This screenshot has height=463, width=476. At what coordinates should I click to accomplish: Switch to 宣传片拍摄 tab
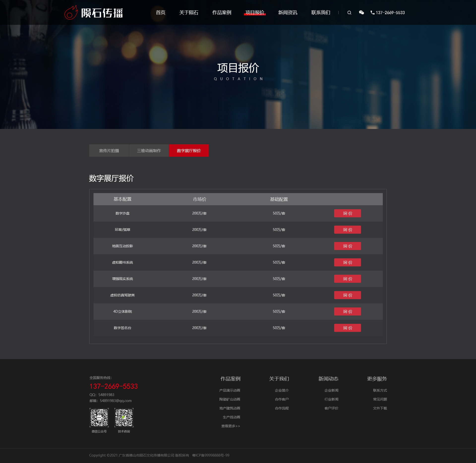click(x=109, y=151)
